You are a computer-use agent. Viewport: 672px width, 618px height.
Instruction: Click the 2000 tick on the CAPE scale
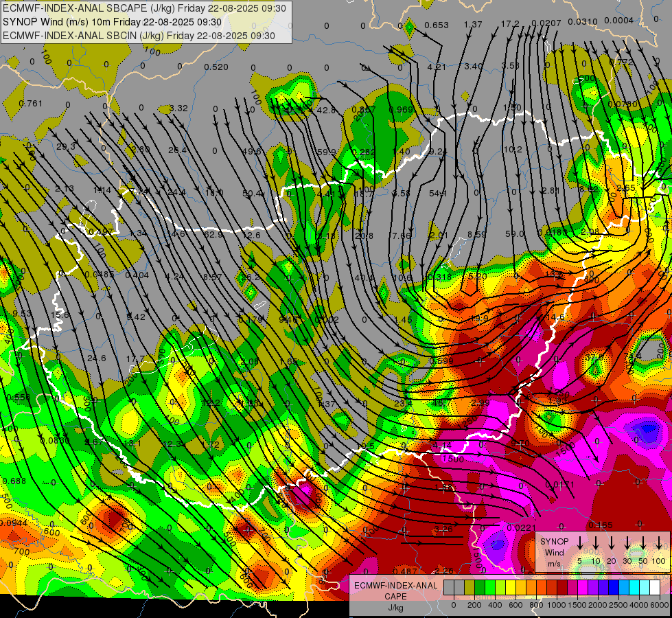pos(598,605)
